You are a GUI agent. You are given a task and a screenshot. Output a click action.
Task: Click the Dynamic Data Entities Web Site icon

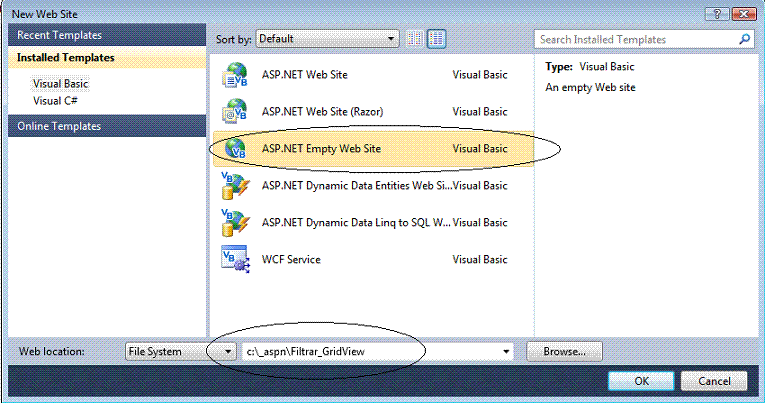click(235, 185)
